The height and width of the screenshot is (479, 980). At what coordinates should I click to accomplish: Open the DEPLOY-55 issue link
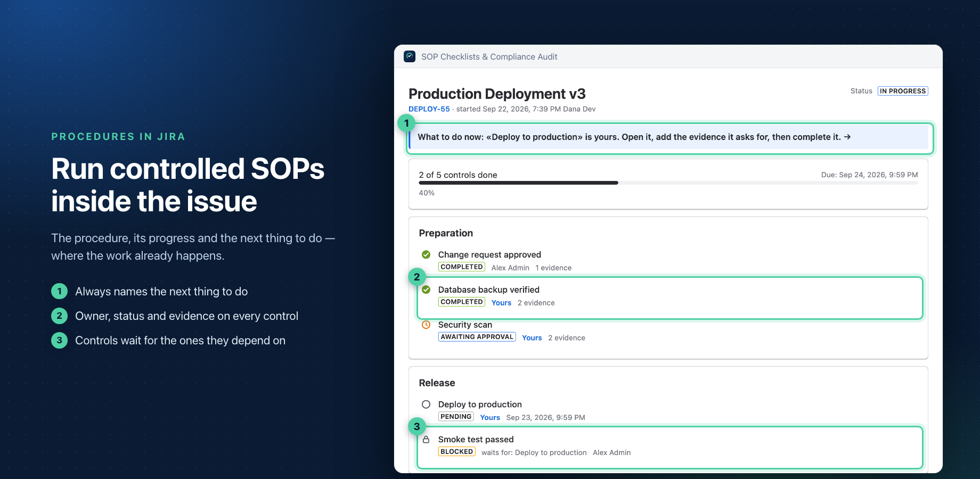pos(429,109)
